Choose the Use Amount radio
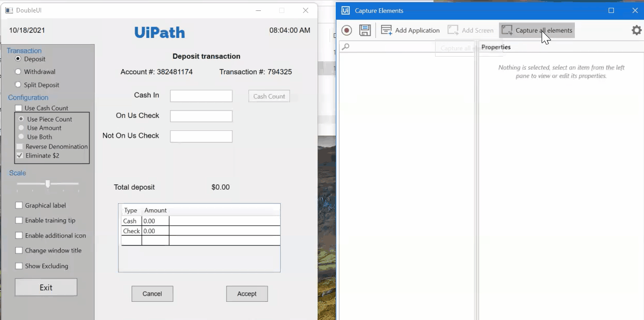The height and width of the screenshot is (320, 644). tap(21, 128)
